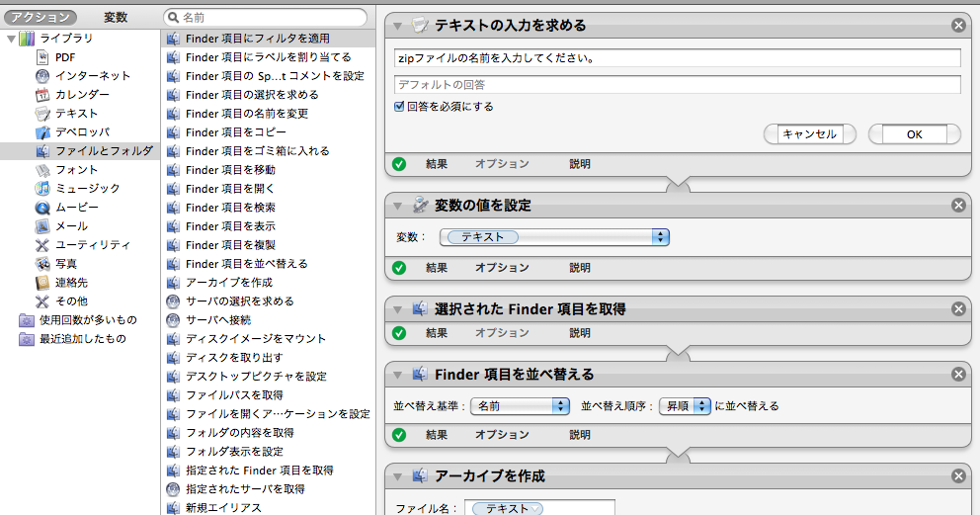
Task: Open the ミュージック category icon
Action: [42, 189]
